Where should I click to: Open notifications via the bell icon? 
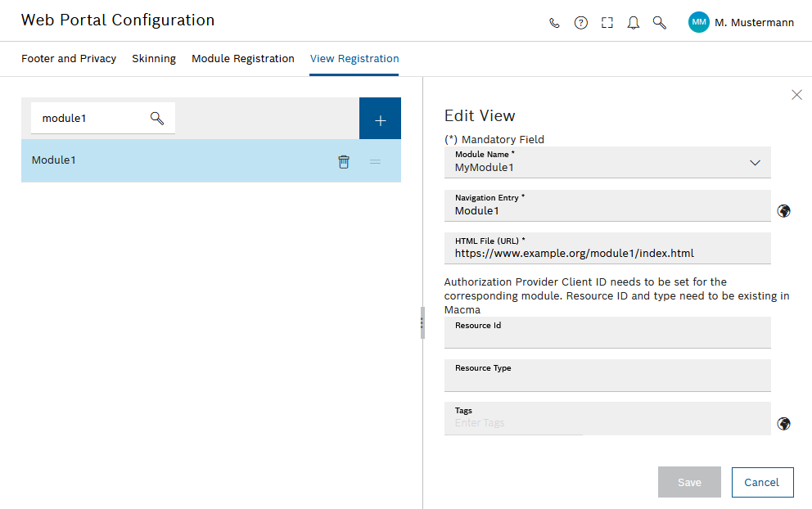tap(633, 23)
